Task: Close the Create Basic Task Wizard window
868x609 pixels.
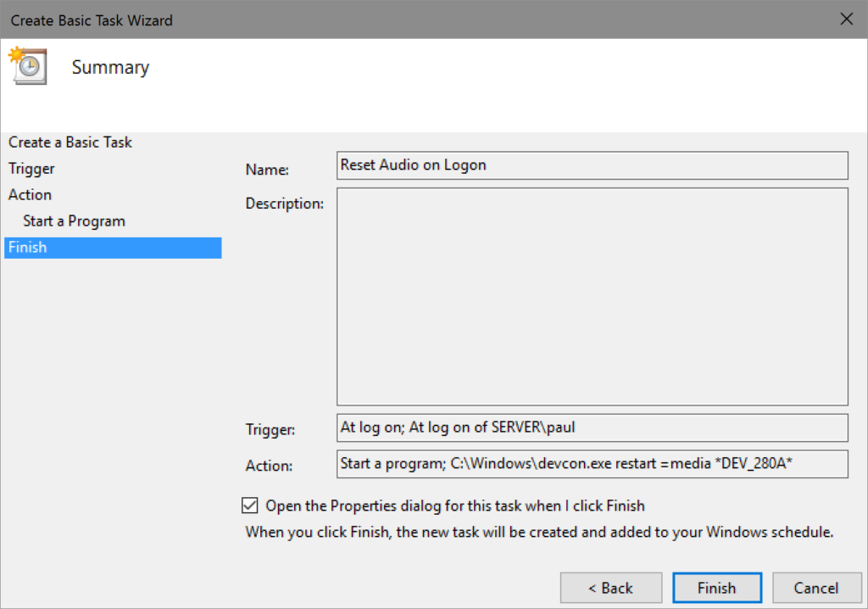Action: [845, 19]
